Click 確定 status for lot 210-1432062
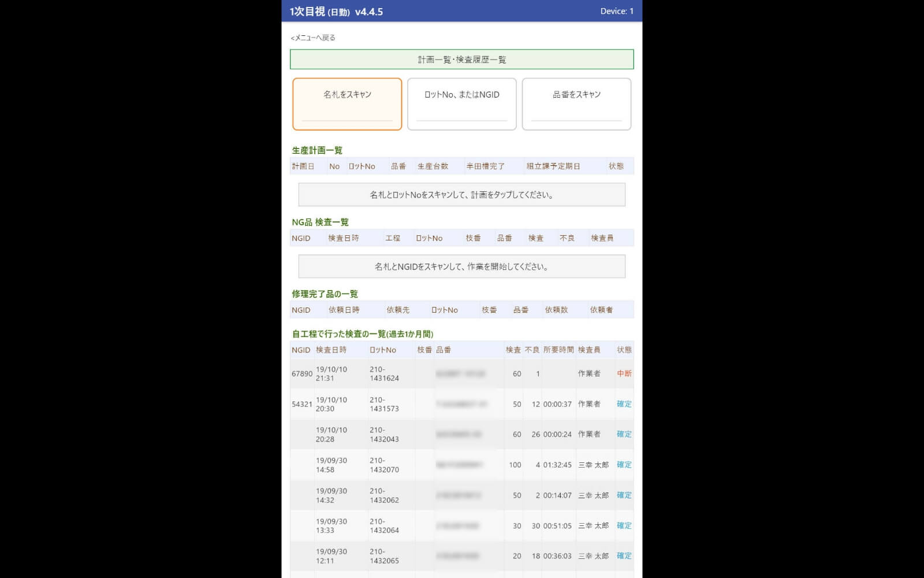 tap(624, 495)
